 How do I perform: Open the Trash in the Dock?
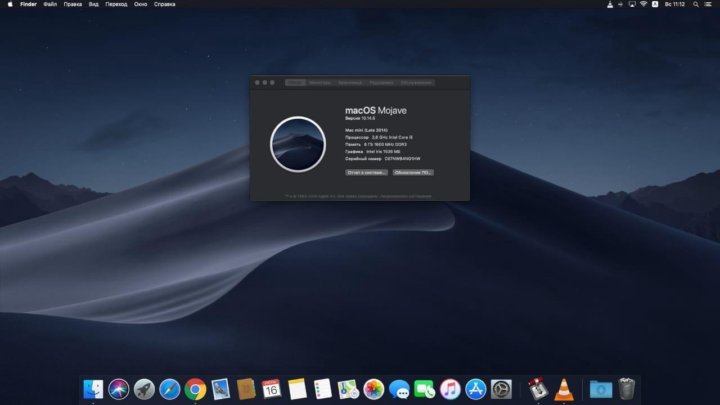[627, 389]
